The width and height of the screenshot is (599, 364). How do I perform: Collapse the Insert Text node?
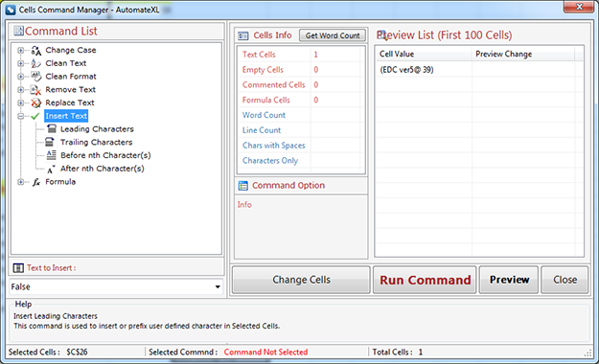click(21, 116)
